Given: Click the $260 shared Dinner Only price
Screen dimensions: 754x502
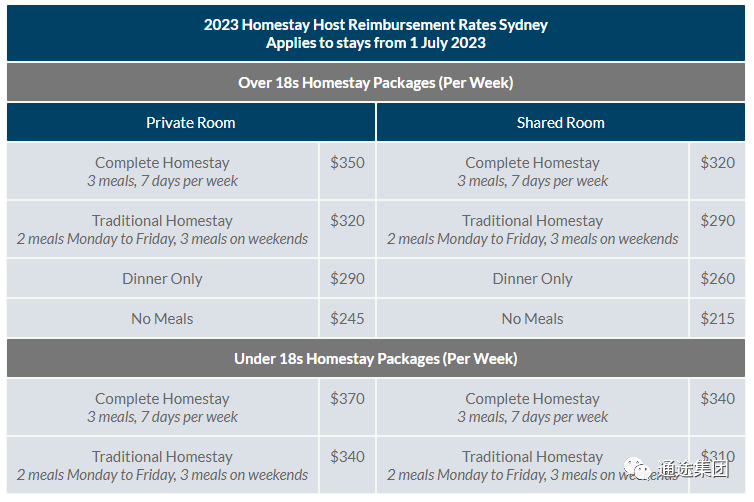Looking at the screenshot, I should [x=717, y=278].
